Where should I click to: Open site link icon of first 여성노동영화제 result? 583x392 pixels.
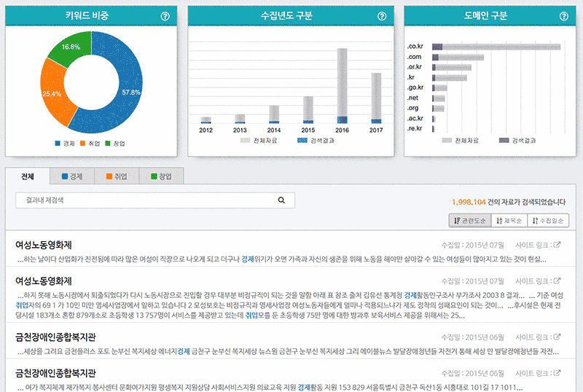[x=557, y=245]
